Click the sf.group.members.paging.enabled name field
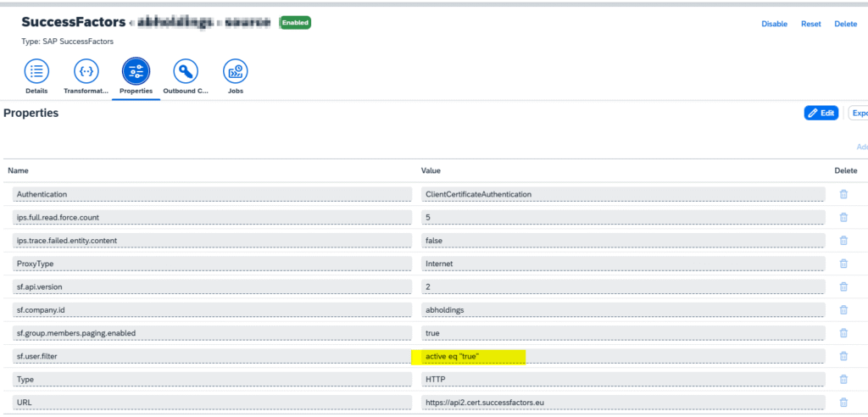This screenshot has height=417, width=868. click(x=212, y=333)
